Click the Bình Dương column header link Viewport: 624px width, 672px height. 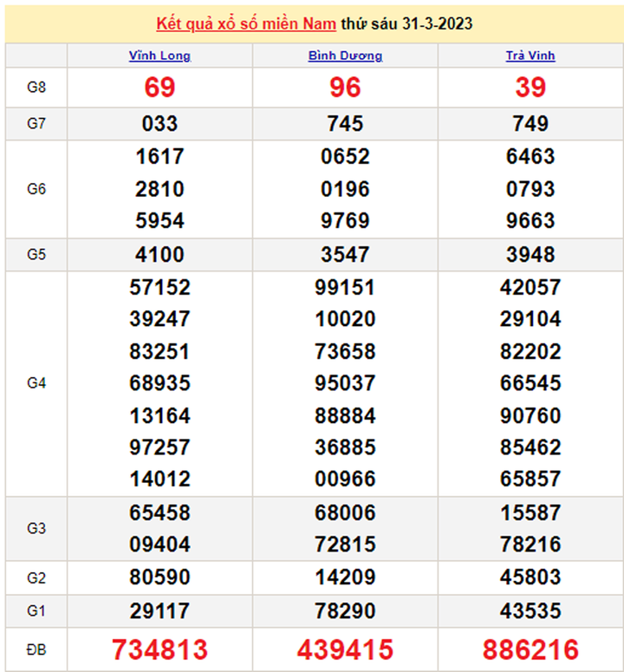click(x=345, y=55)
